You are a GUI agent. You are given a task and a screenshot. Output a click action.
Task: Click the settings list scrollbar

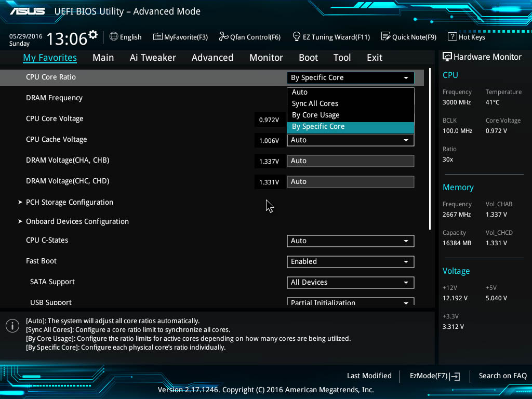click(x=430, y=149)
